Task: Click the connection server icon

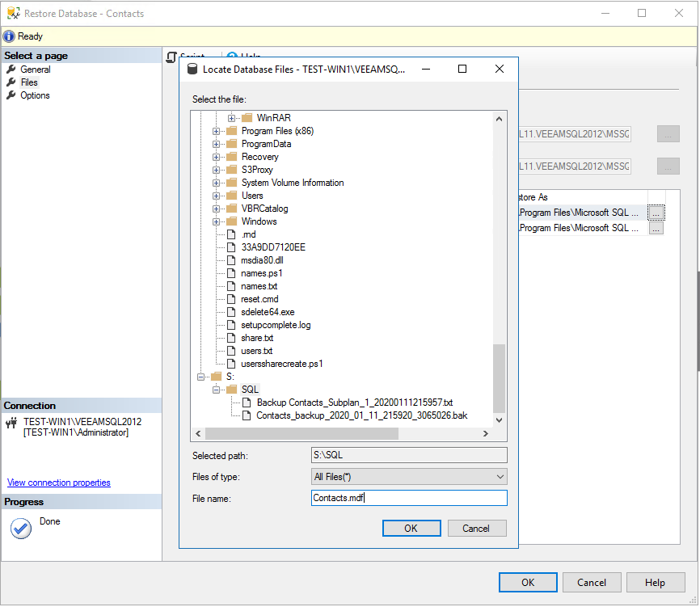Action: pos(11,422)
